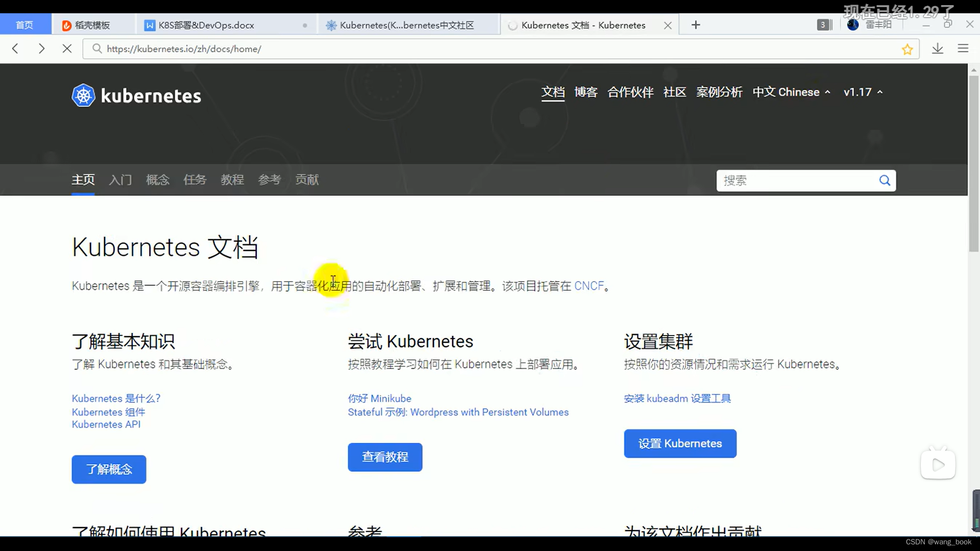Switch to the Kubernetes中文社区 tab
The image size is (980, 551).
[x=407, y=25]
